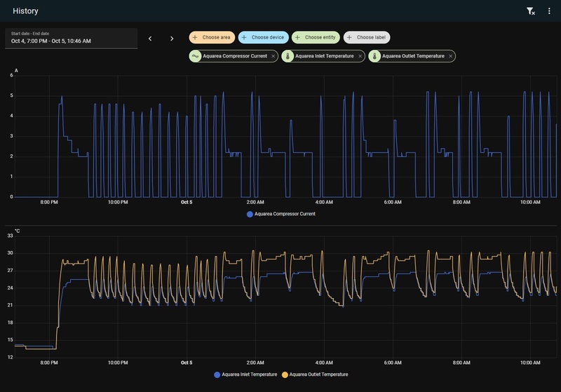Click the Oct 5 label on temperature chart axis
Viewport: 561px width, 392px height.
[x=187, y=363]
